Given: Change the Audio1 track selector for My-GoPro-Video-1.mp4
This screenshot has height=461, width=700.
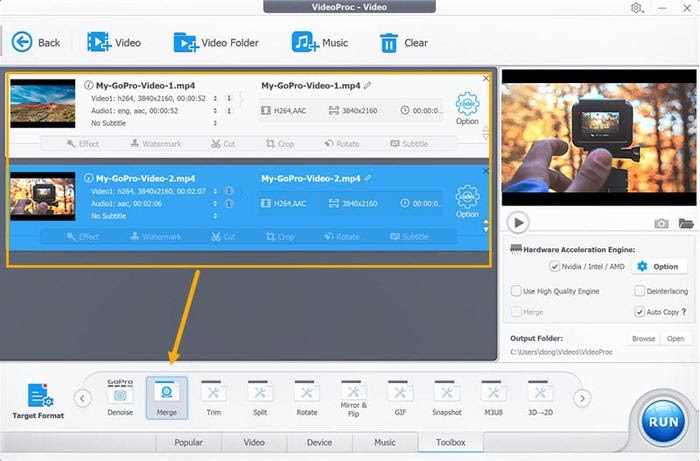Looking at the screenshot, I should pyautogui.click(x=215, y=111).
